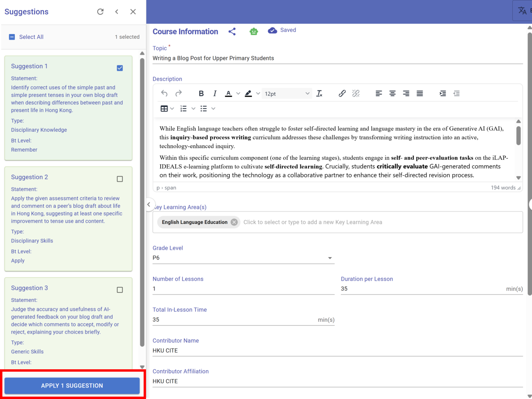Open the translate language icon
Viewport: 532px width, 399px height.
(522, 11)
